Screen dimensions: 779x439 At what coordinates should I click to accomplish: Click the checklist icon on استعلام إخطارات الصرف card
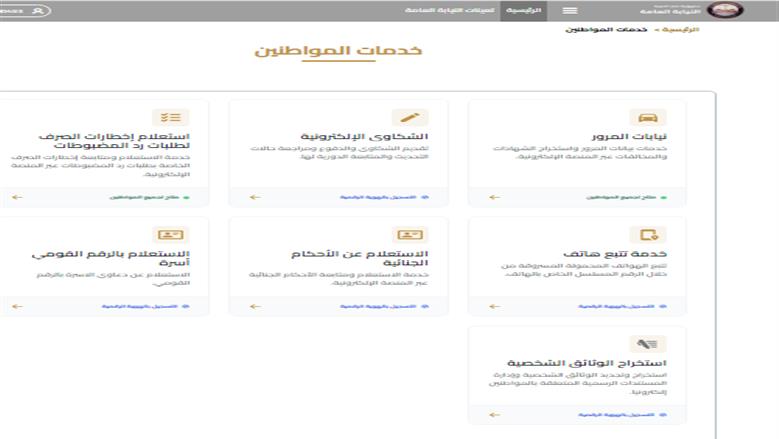[x=171, y=118]
